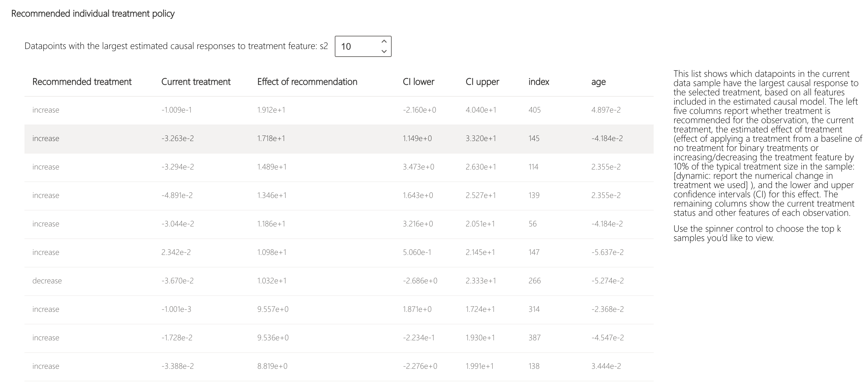Select the row with index 387

click(339, 338)
